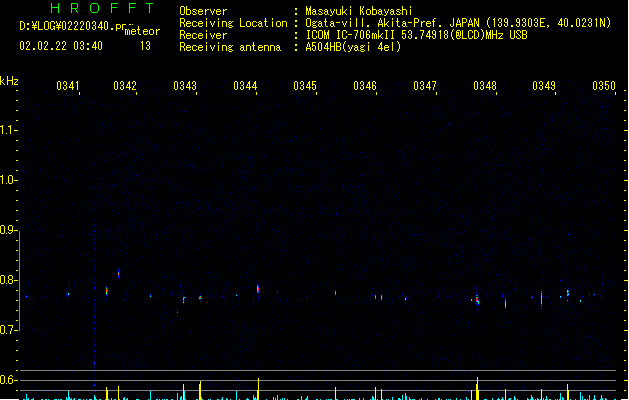Click the 1.1 kHz axis label
Screen dimensions: 629x400
[x=8, y=130]
